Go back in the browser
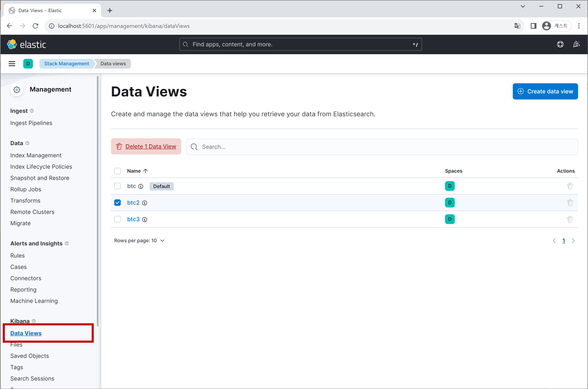Viewport: 588px width, 389px height. [9, 26]
